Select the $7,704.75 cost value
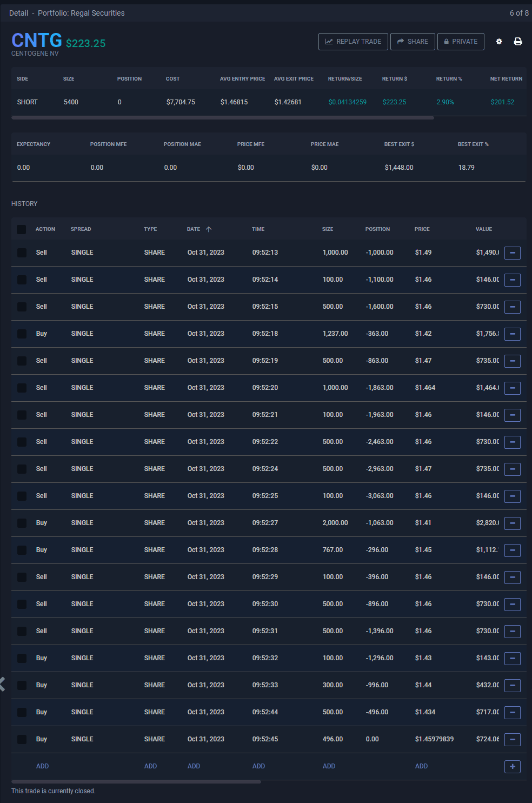The width and height of the screenshot is (532, 803). pos(181,102)
